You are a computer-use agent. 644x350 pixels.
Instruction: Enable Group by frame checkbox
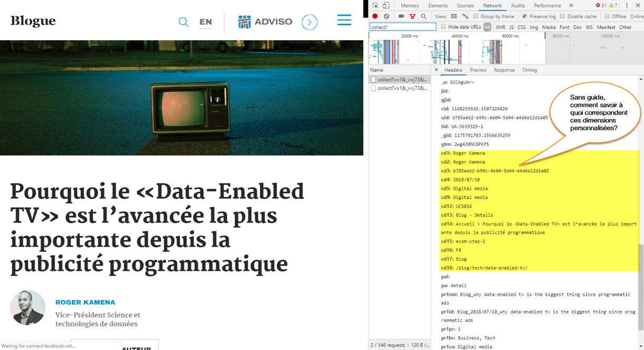coord(476,16)
